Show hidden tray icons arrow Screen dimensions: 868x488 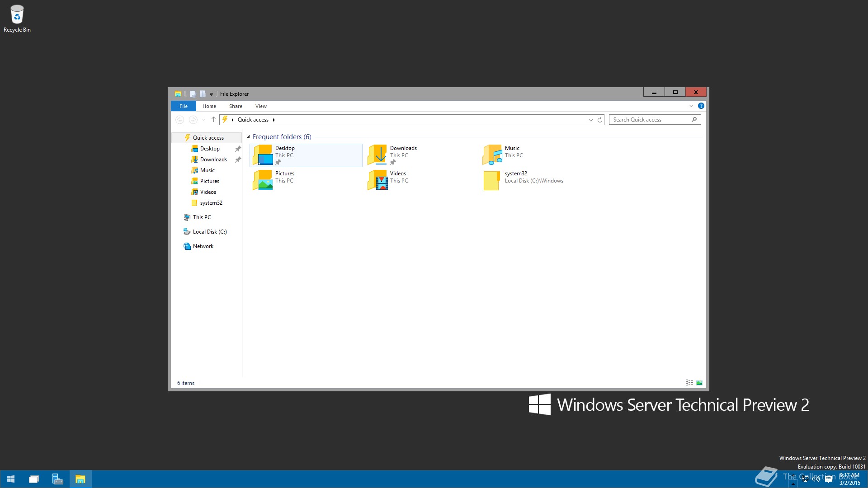click(793, 483)
